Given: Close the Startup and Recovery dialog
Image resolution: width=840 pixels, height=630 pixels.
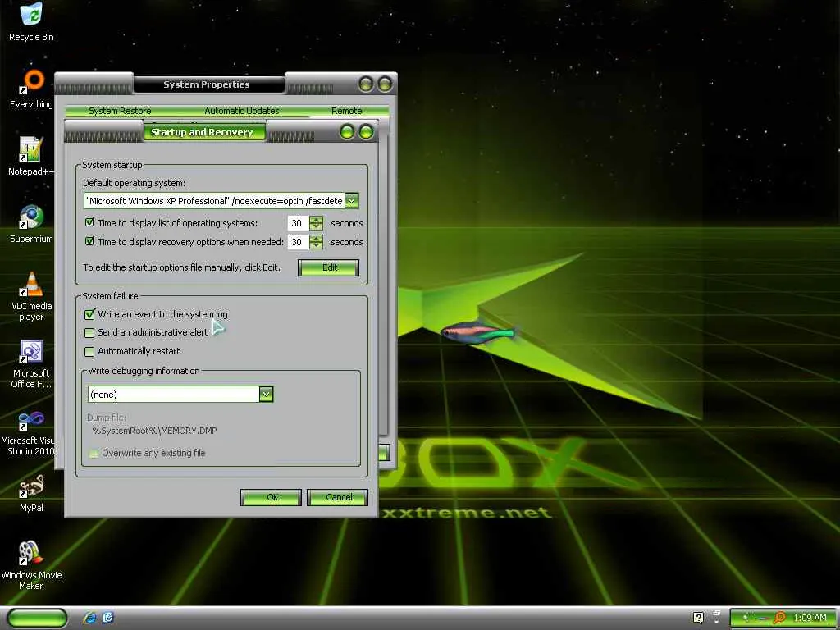Looking at the screenshot, I should pyautogui.click(x=367, y=132).
